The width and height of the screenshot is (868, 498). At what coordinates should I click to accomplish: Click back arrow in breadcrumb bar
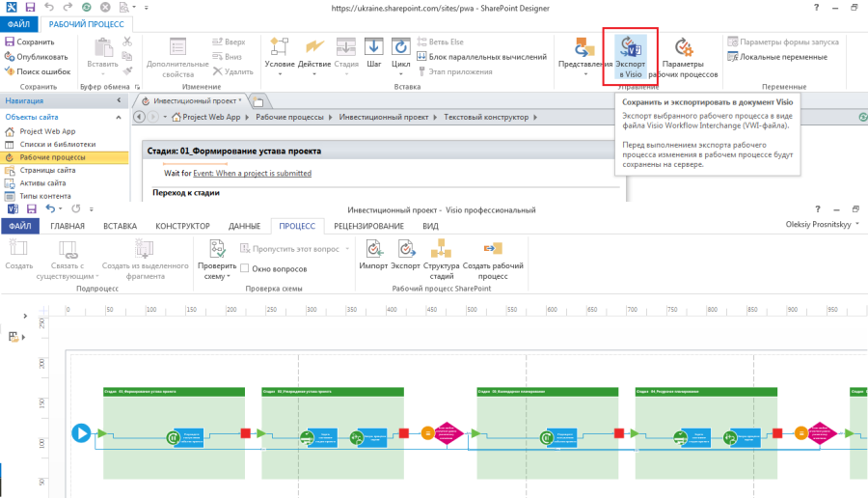[140, 117]
